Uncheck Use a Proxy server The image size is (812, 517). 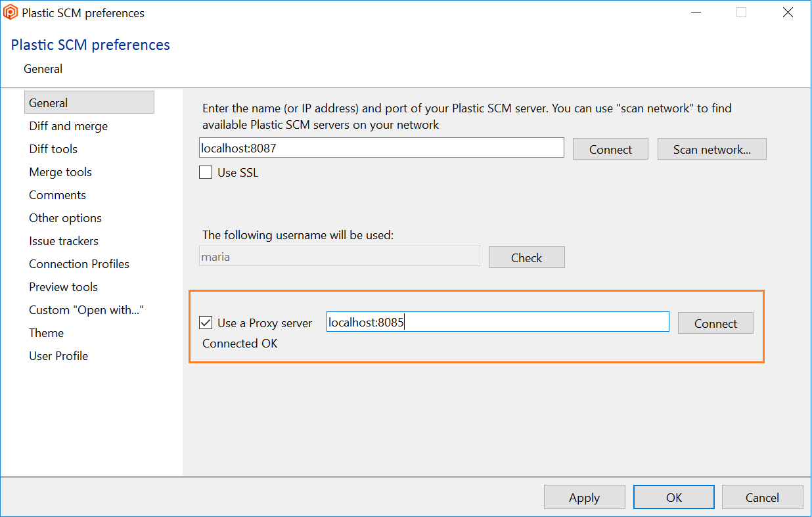[206, 323]
